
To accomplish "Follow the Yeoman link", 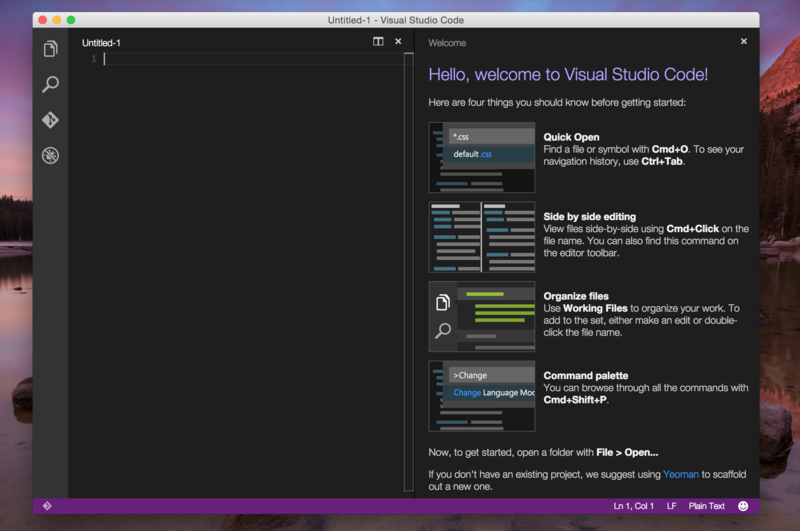I will (x=681, y=474).
